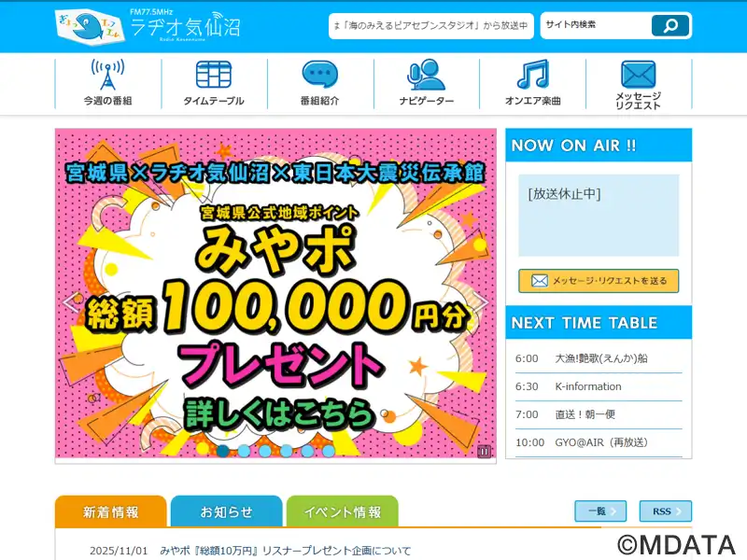The width and height of the screenshot is (747, 560).
Task: Open the 一覧 list button
Action: coord(600,511)
